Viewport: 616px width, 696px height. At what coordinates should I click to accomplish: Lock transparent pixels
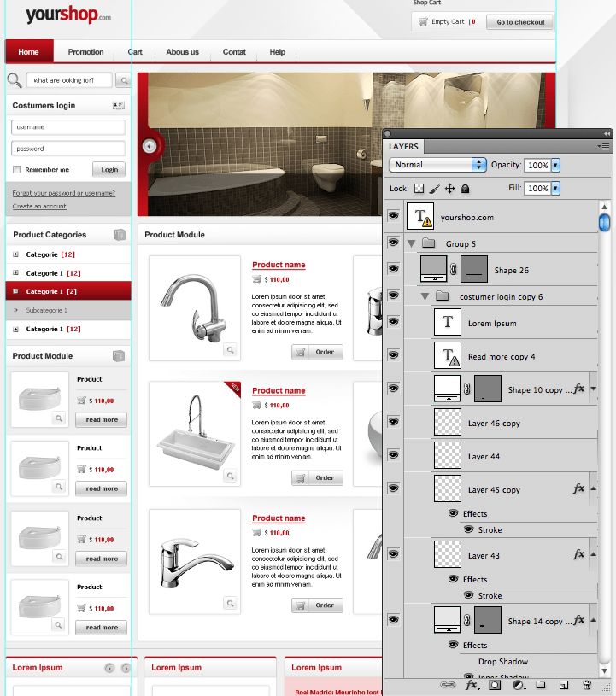pos(419,189)
